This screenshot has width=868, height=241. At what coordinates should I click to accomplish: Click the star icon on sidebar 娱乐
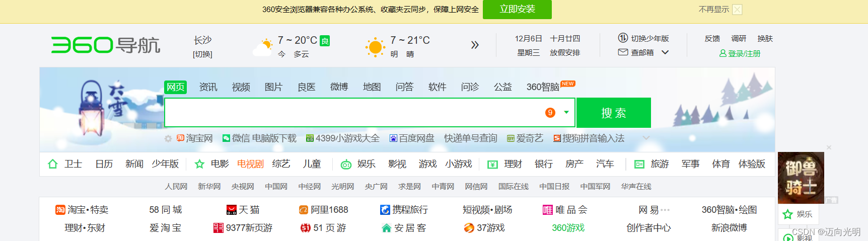(x=788, y=214)
